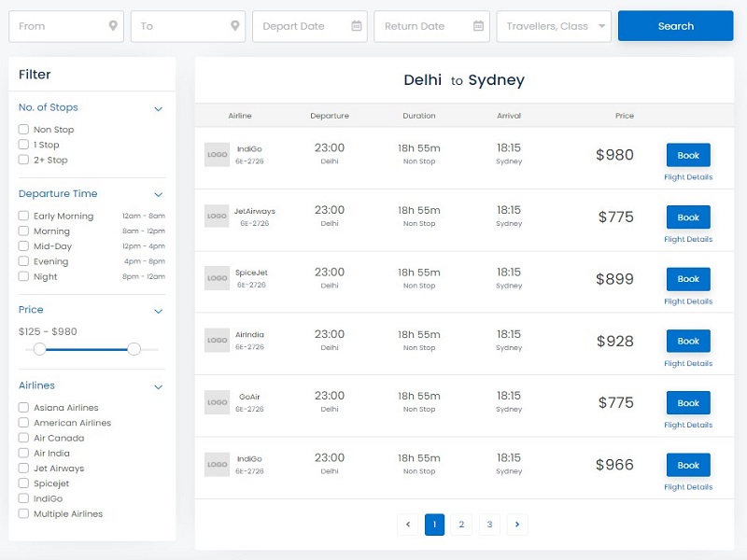The image size is (747, 560).
Task: Book the IndiGo $966 flight
Action: tap(688, 465)
